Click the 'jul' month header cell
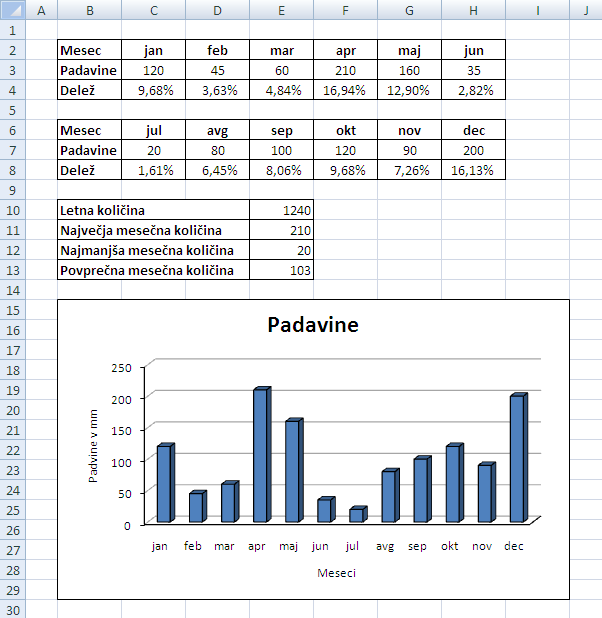 coord(153,130)
